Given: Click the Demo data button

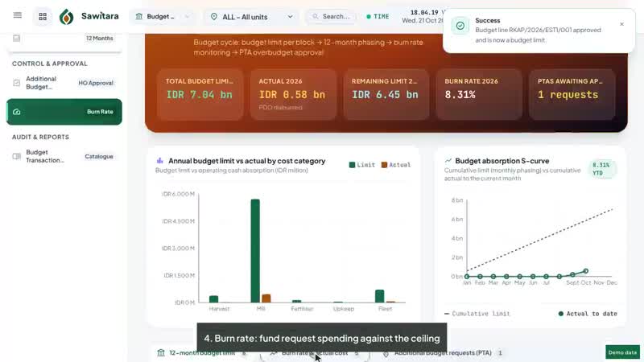Looking at the screenshot, I should point(622,352).
